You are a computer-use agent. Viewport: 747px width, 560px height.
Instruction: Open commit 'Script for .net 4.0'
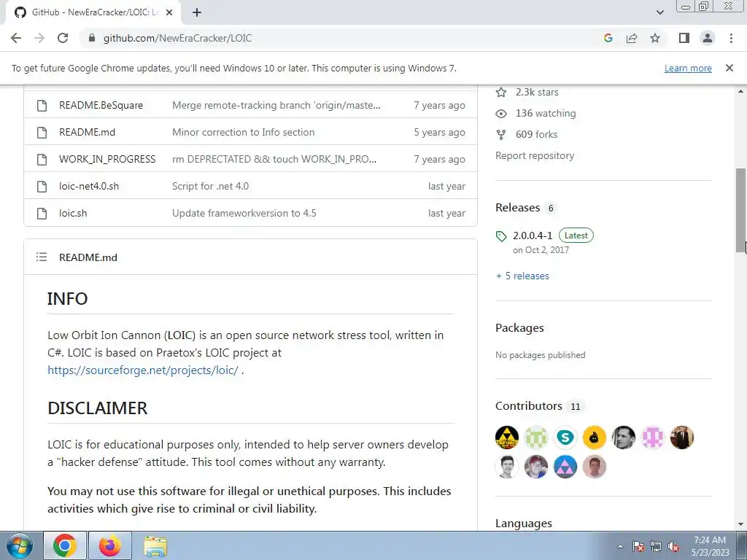(211, 186)
